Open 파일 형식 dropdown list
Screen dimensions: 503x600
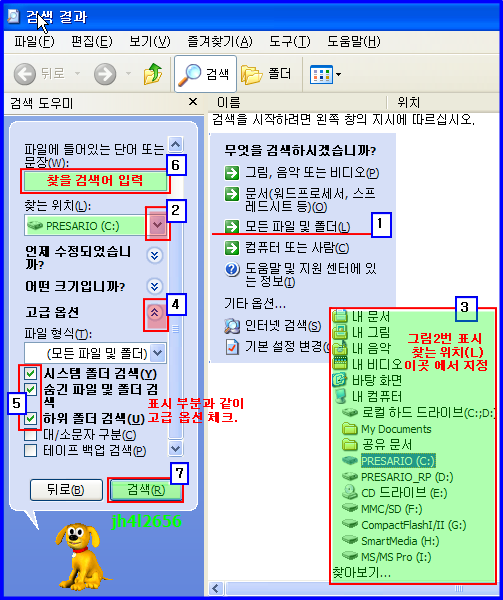pos(158,353)
